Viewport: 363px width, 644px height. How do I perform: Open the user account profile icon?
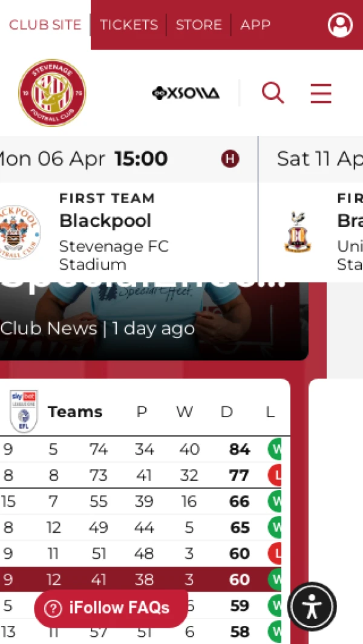340,25
